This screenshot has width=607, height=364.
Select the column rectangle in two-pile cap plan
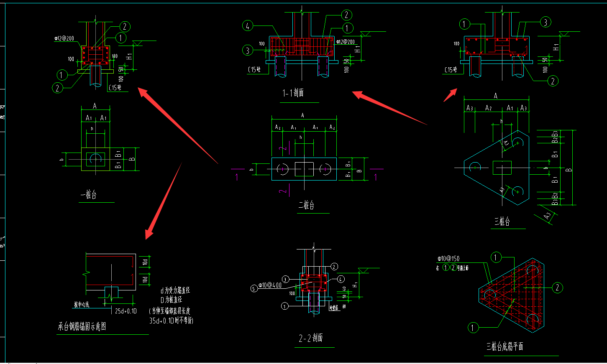point(304,169)
